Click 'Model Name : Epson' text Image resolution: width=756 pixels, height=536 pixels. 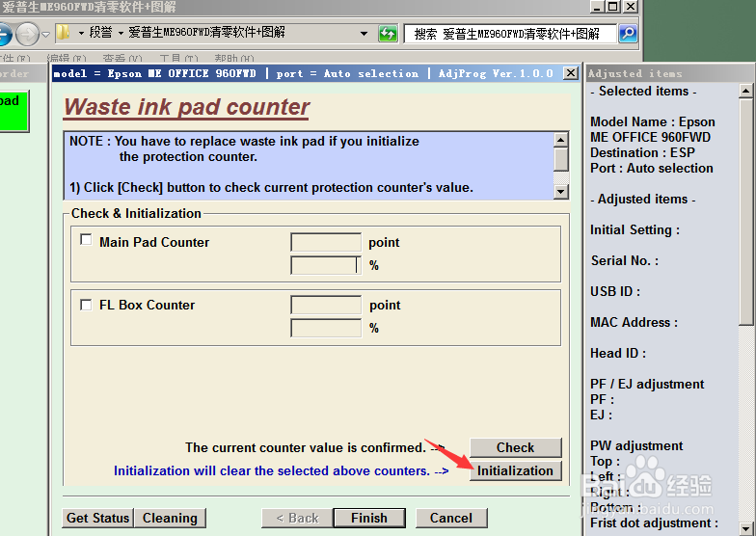coord(652,121)
